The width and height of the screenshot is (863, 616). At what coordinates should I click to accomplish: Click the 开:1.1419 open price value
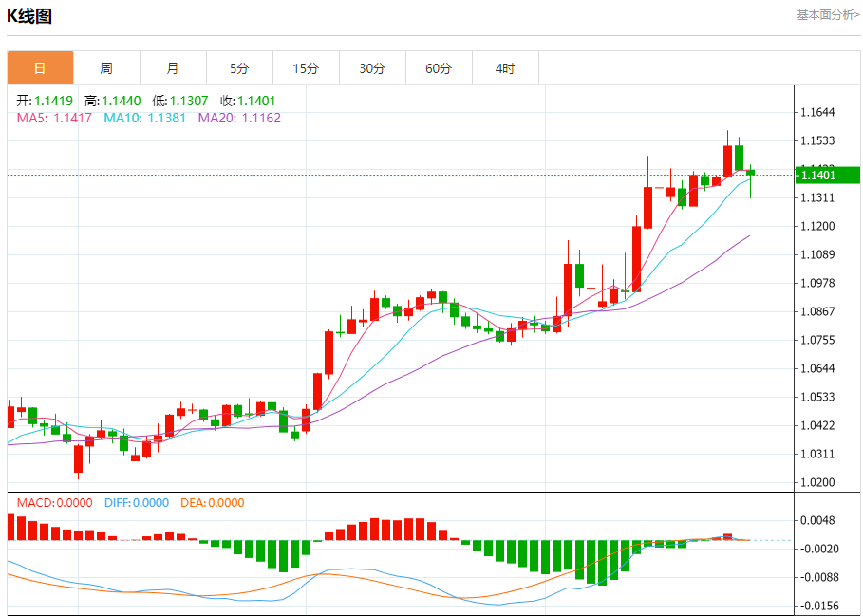pyautogui.click(x=45, y=101)
